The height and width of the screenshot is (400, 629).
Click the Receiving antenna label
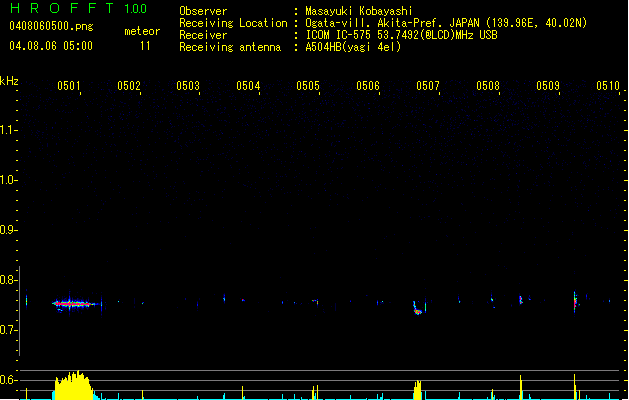[230, 47]
